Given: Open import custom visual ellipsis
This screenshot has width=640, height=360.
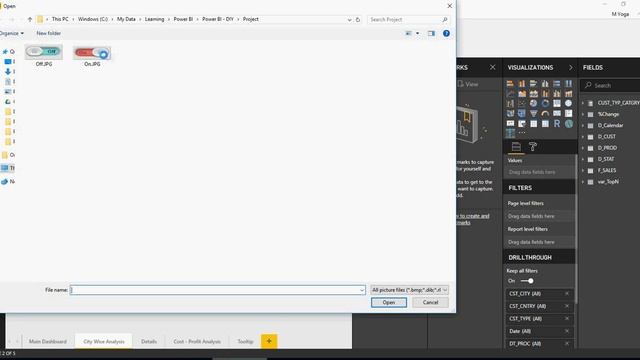Looking at the screenshot, I should point(522,133).
